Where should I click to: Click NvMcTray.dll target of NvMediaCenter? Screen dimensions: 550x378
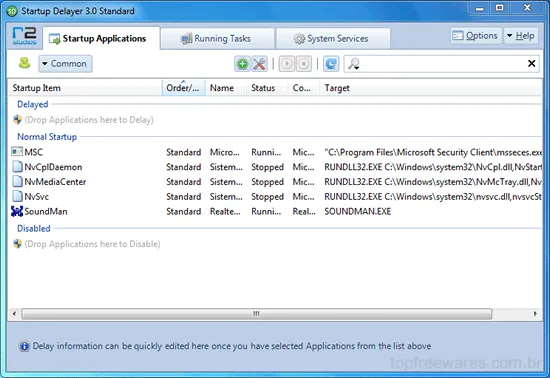pyautogui.click(x=433, y=182)
